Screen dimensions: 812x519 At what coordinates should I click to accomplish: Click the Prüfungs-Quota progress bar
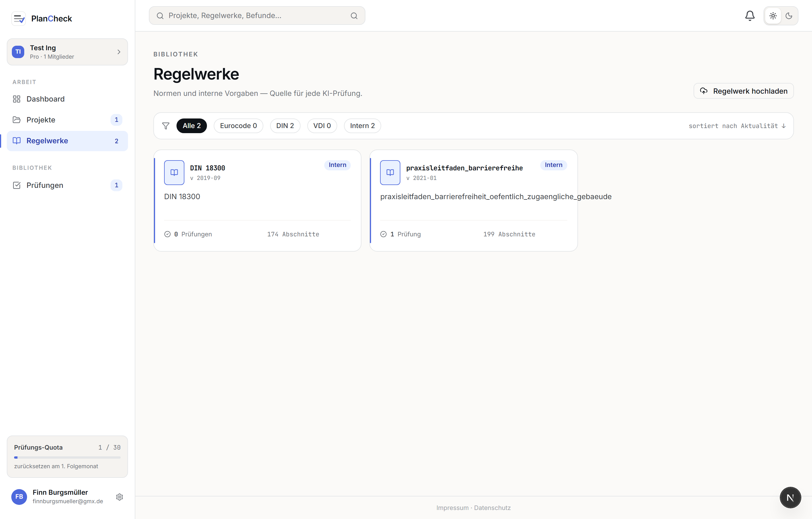pos(67,458)
